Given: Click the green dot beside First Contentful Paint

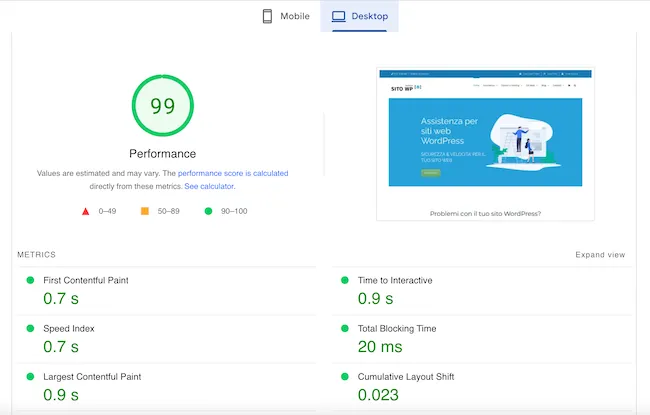Looking at the screenshot, I should tap(30, 281).
